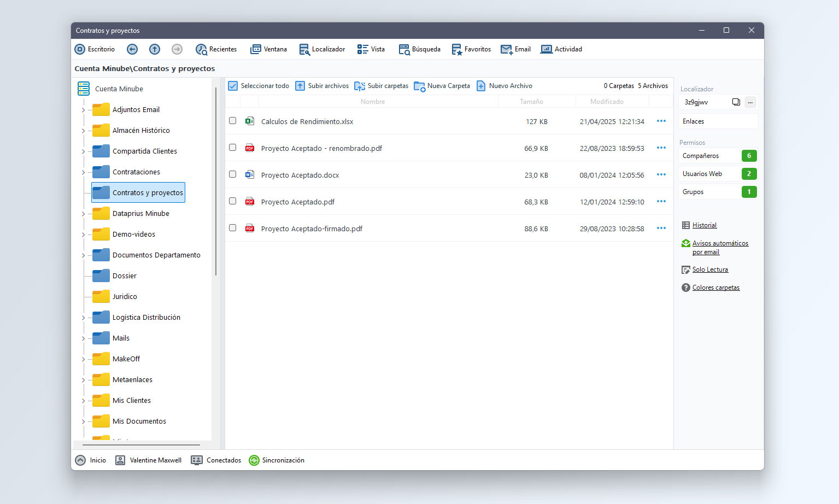Open Avisos automáticos por email link
This screenshot has height=504, width=839.
tap(720, 248)
